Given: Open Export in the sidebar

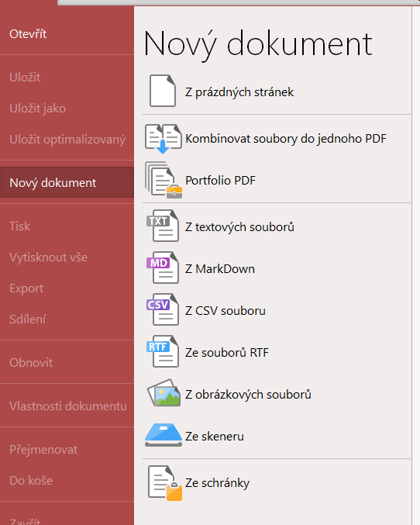Looking at the screenshot, I should point(26,288).
